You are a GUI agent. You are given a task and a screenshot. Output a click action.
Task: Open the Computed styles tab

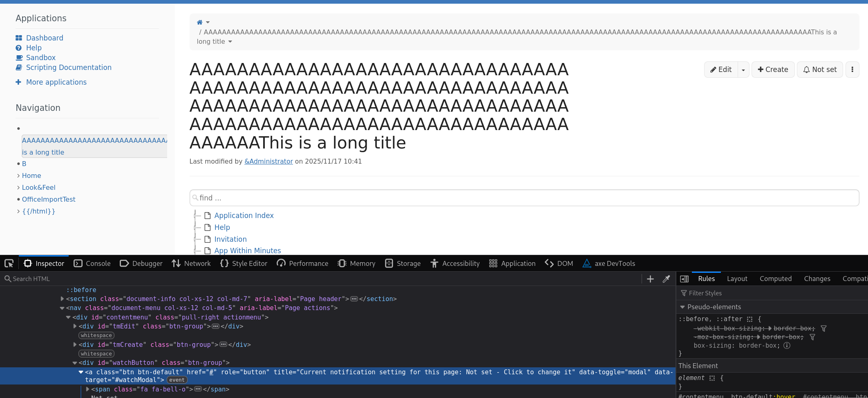point(775,279)
